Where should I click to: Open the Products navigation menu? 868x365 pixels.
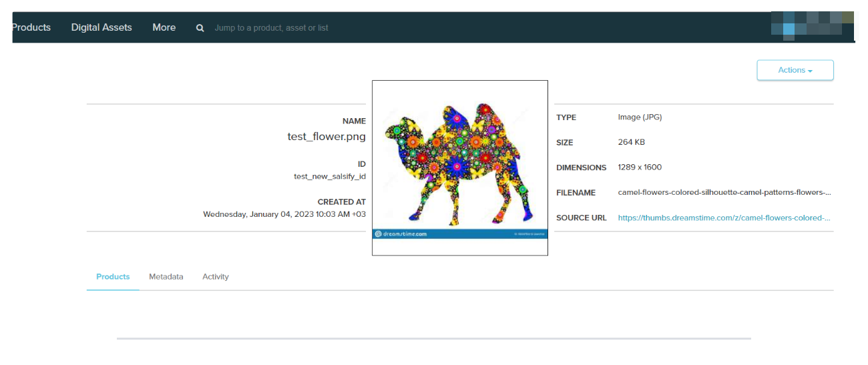click(31, 27)
